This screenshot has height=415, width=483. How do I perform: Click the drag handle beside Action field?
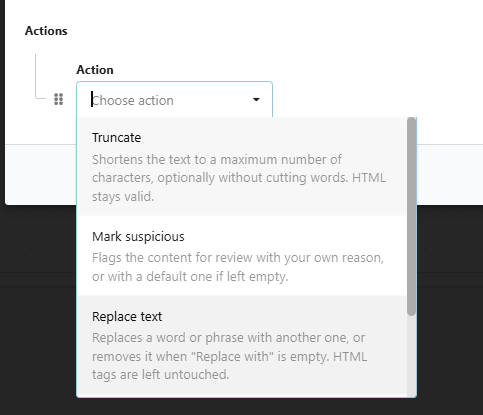click(x=59, y=99)
